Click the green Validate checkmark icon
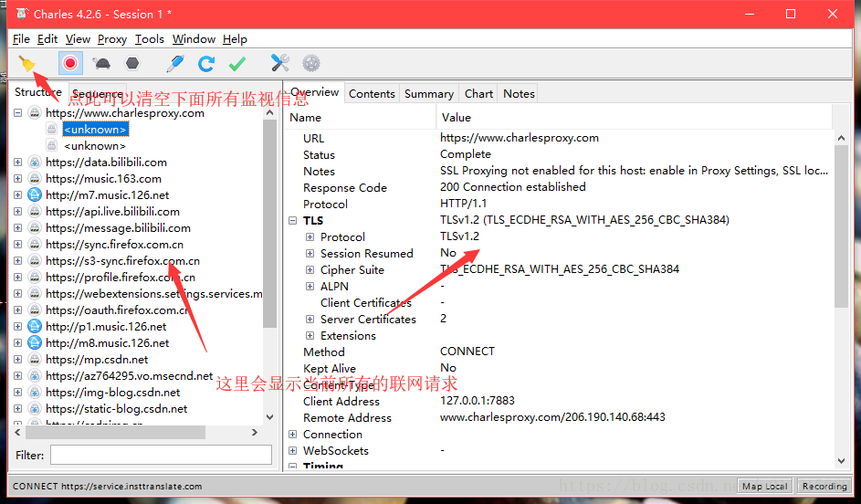 tap(237, 64)
